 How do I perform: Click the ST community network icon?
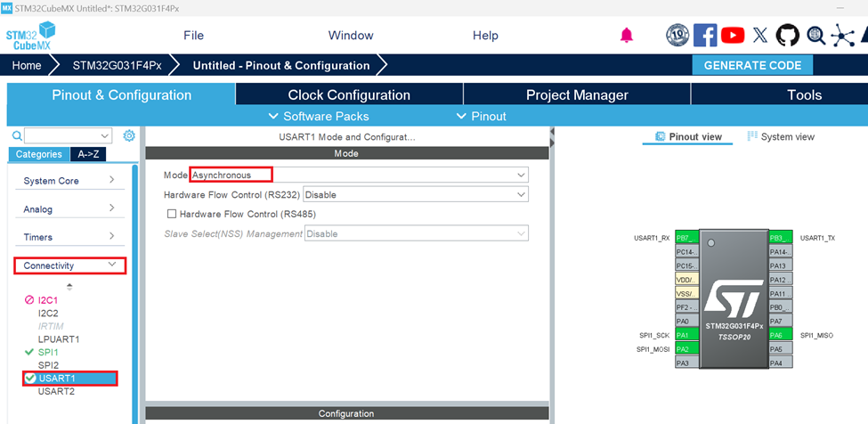(842, 36)
